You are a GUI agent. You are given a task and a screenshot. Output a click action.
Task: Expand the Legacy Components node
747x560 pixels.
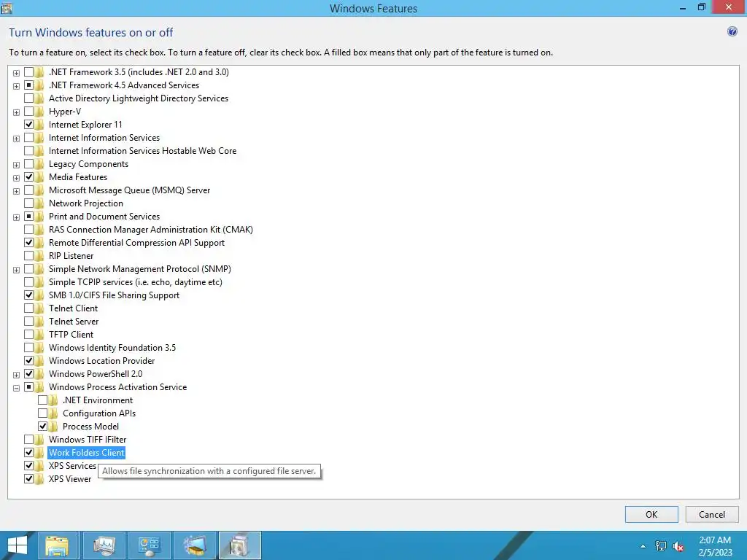coord(16,165)
